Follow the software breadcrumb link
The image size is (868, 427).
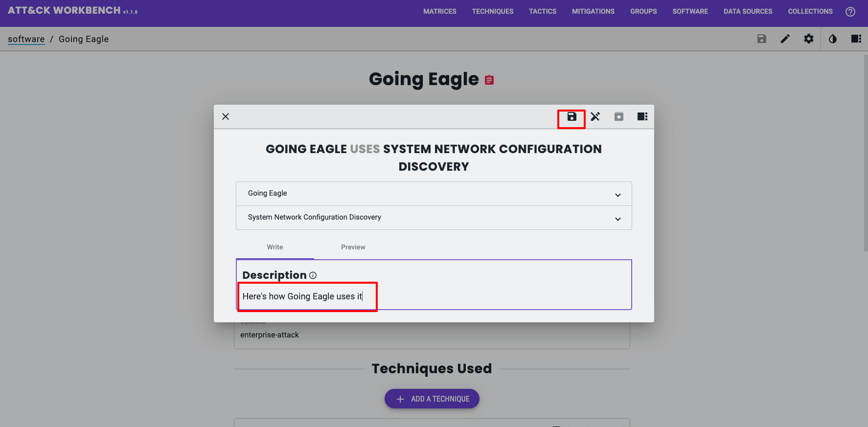pos(26,39)
